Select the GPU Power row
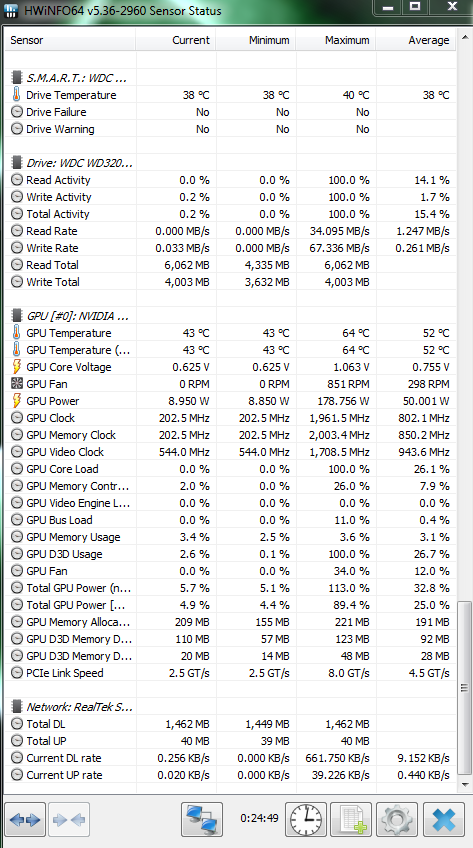The width and height of the screenshot is (473, 848). tap(231, 401)
